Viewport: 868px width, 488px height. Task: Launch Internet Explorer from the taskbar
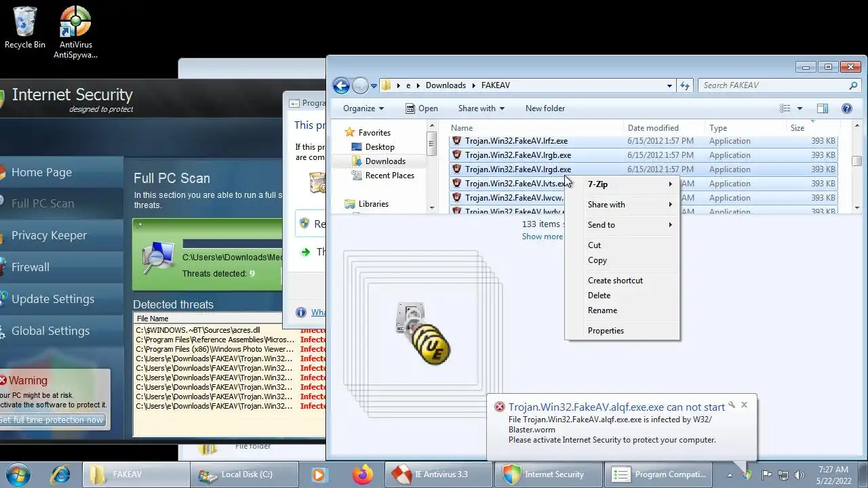60,474
